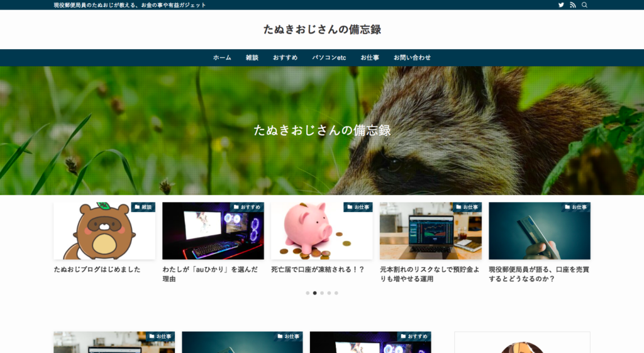Open article たぬおじブログはじめました
This screenshot has height=353, width=644.
[x=97, y=269]
